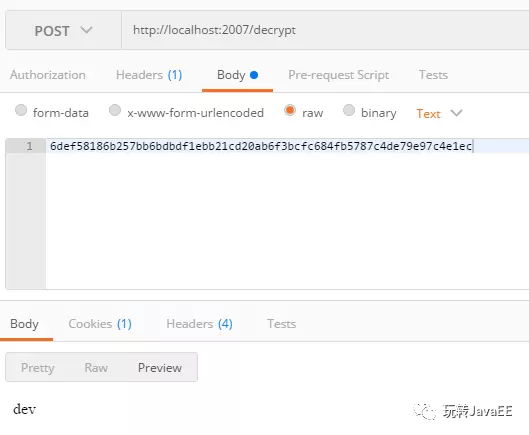Open the request Tests tab
This screenshot has width=529, height=435.
(433, 75)
